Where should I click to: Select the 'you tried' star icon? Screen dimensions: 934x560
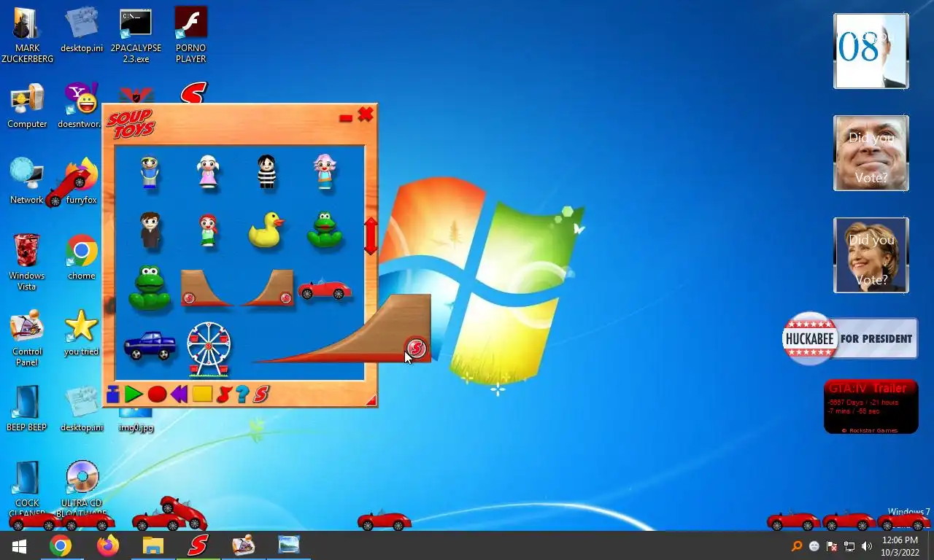tap(81, 332)
